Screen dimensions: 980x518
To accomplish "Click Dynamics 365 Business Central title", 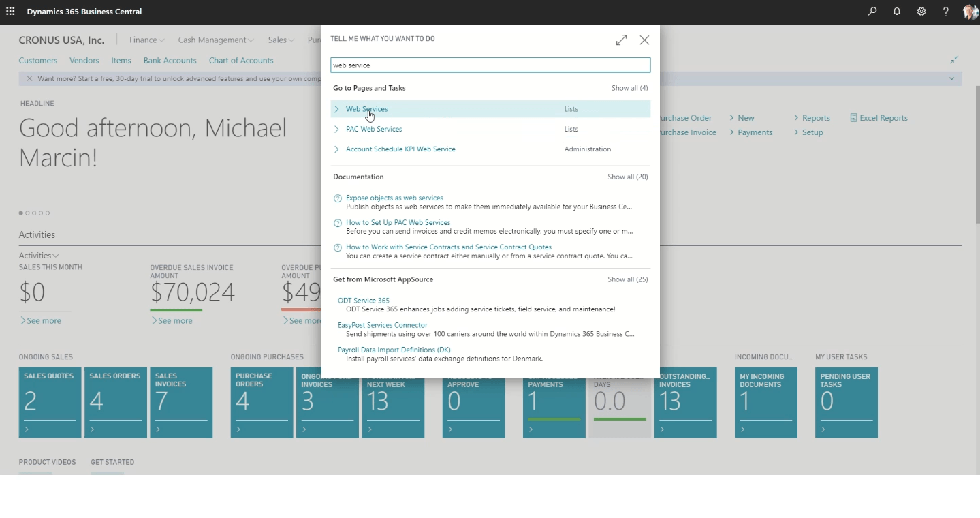I will tap(84, 12).
